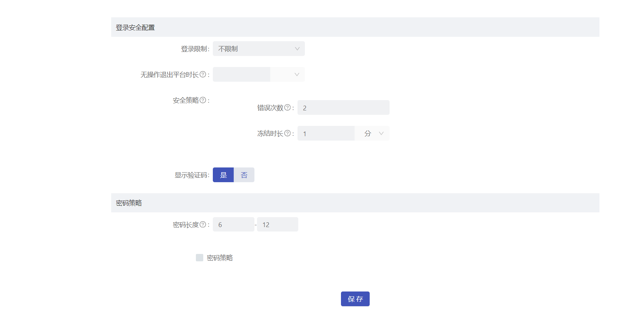Click the 错误次数 input field
This screenshot has width=644, height=311.
click(343, 107)
